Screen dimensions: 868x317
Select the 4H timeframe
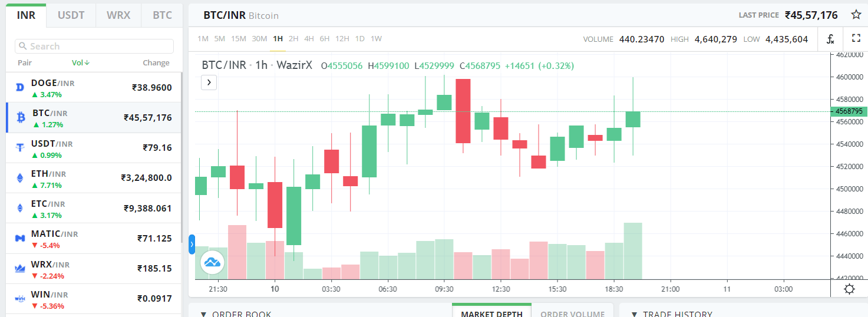click(309, 38)
